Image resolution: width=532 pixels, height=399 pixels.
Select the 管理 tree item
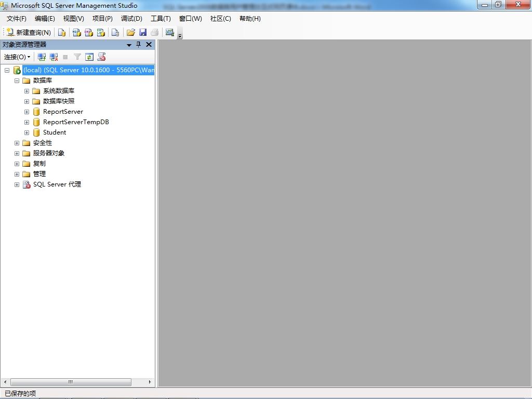pos(39,174)
